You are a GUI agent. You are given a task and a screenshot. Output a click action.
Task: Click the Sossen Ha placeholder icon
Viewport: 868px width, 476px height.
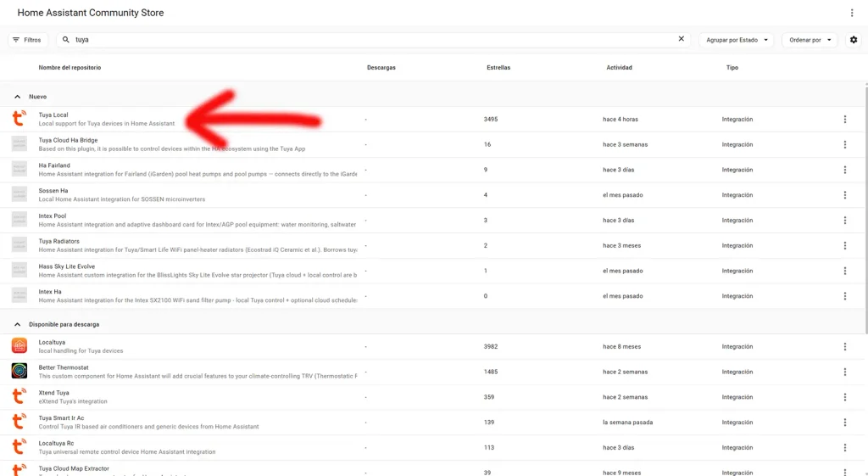[19, 194]
